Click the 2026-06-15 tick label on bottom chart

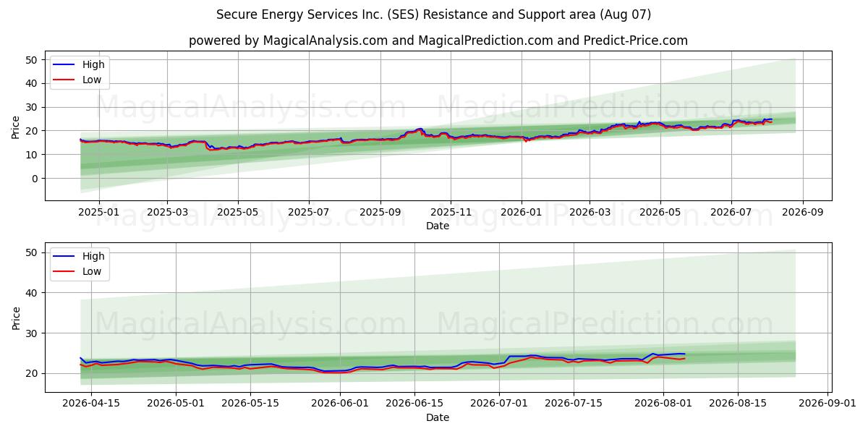[414, 404]
